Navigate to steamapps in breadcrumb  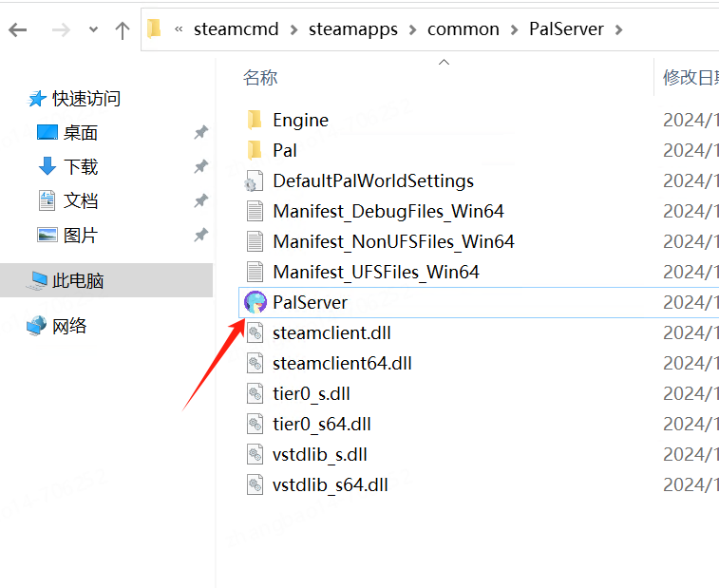point(353,29)
